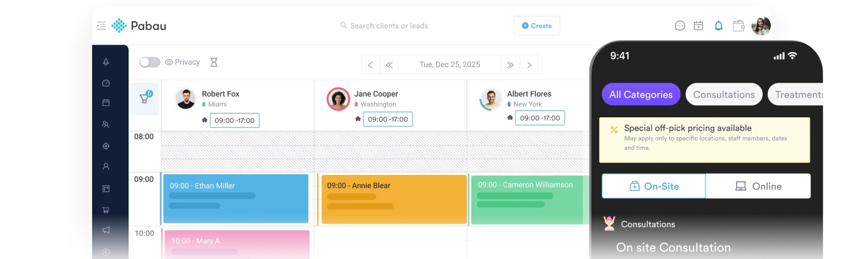Open the 09:00 Ethan Miller appointment
Image resolution: width=868 pixels, height=259 pixels.
(236, 199)
